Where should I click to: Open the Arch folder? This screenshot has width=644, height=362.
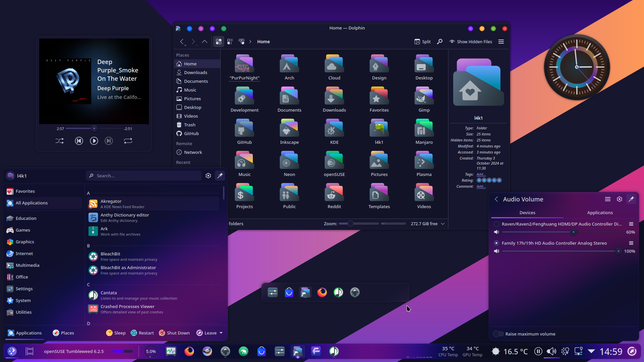click(x=289, y=67)
